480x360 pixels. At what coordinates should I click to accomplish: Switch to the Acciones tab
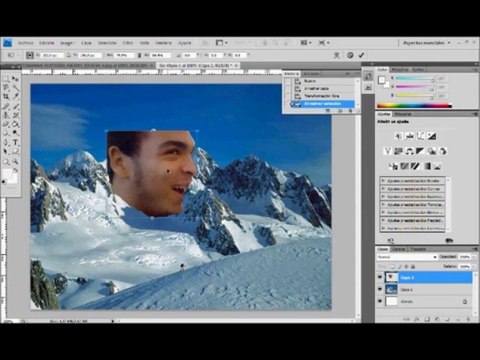311,74
